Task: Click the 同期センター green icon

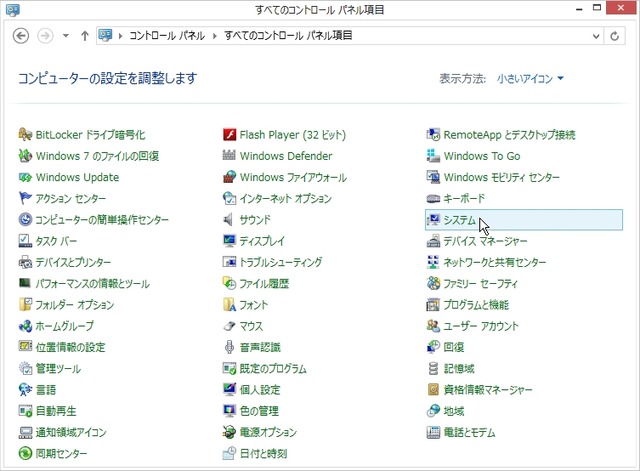Action: (25, 453)
